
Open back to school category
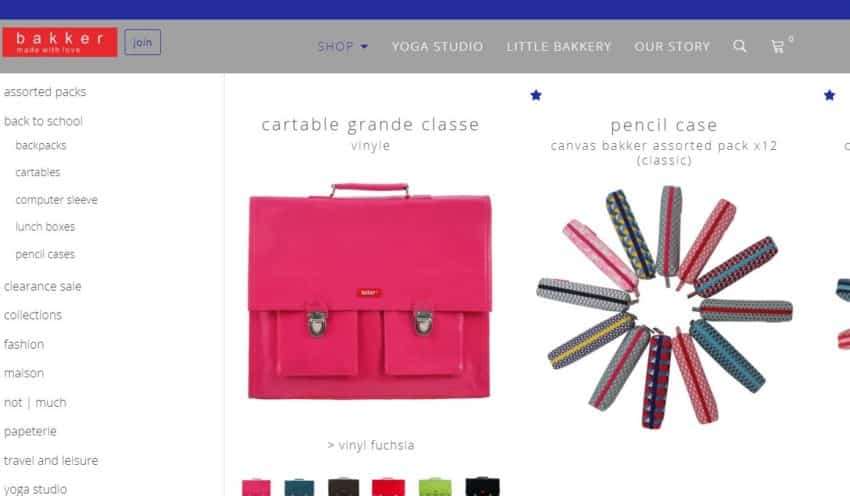point(43,121)
